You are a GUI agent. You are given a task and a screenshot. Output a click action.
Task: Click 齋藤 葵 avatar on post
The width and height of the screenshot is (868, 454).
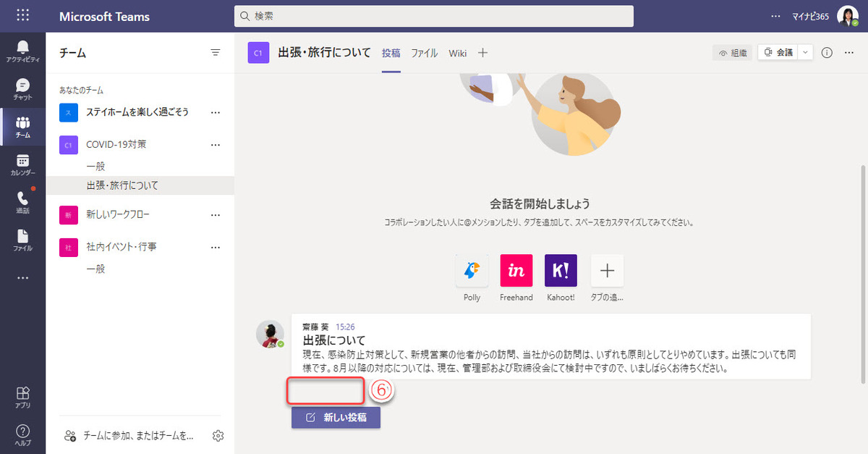[270, 334]
